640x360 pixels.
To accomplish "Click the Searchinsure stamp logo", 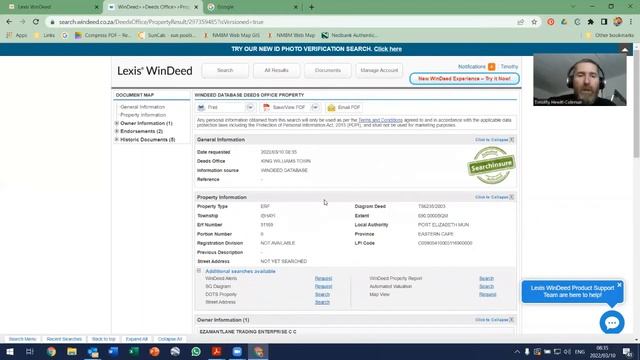I will (x=491, y=165).
